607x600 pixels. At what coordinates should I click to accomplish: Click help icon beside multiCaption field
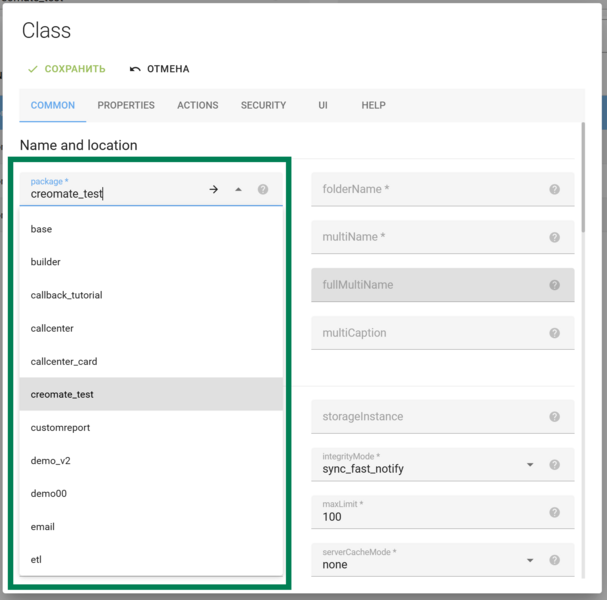[554, 333]
